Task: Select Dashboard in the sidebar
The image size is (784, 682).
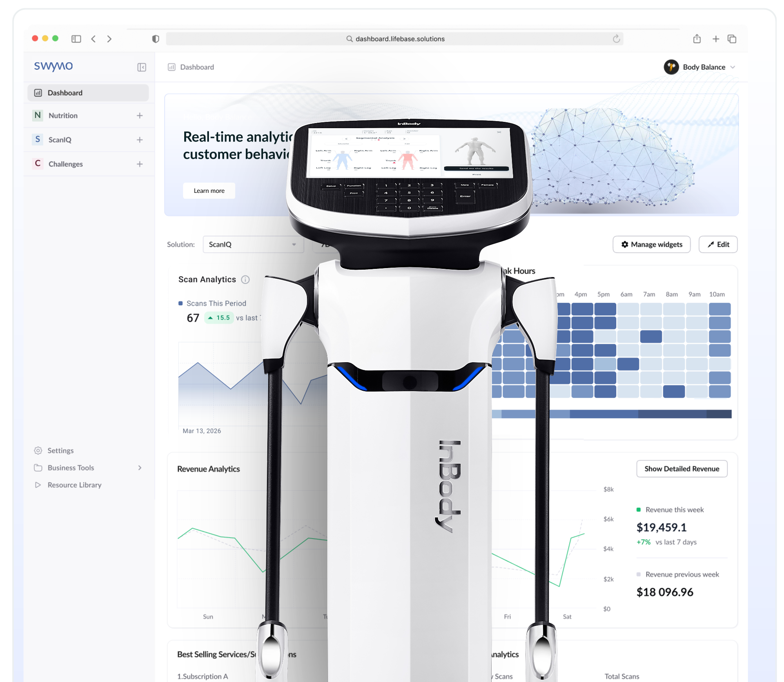Action: coord(88,93)
